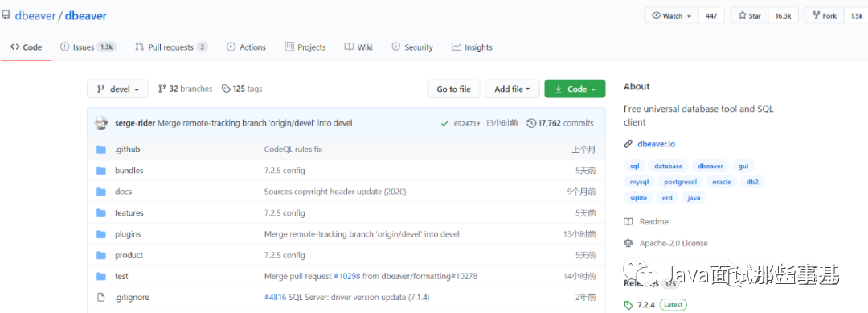Click the Apache-2.0 License scale icon
Image resolution: width=868 pixels, height=313 pixels.
click(628, 243)
